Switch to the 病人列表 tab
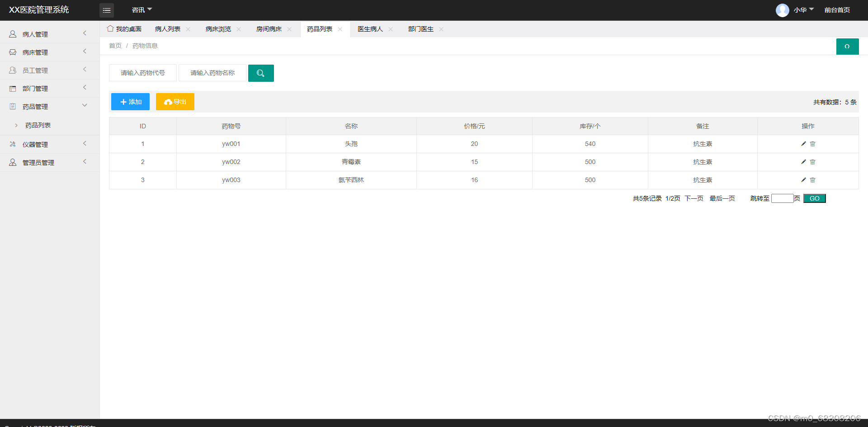Viewport: 868px width, 427px height. (x=168, y=29)
